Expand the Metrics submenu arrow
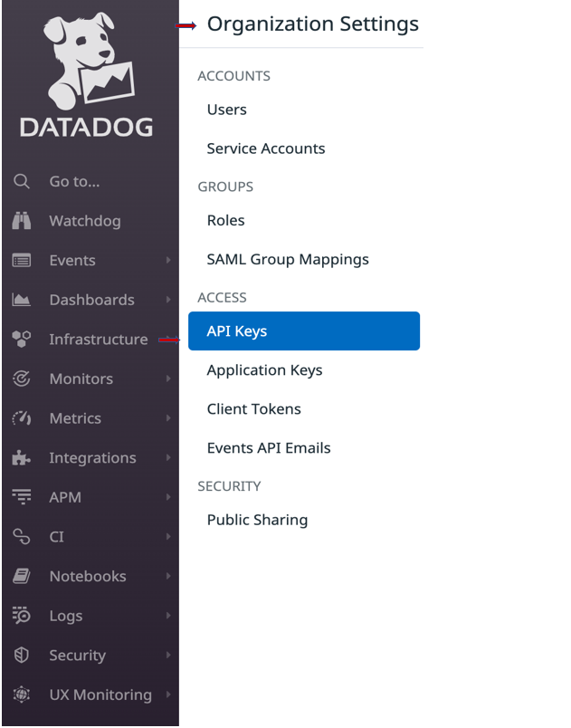The image size is (571, 728). click(168, 418)
